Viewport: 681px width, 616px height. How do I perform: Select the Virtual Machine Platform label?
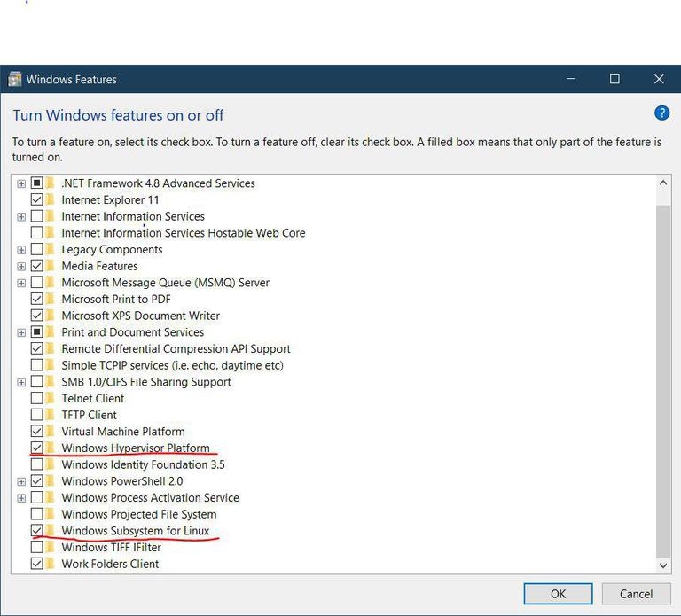point(123,431)
